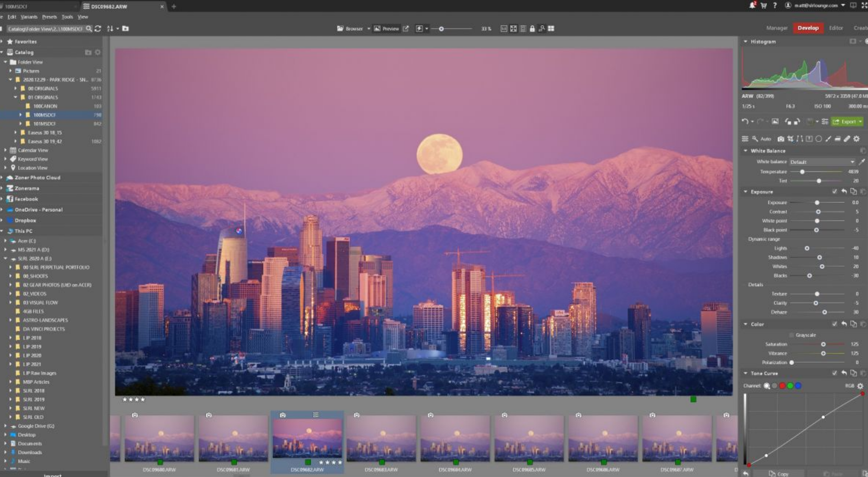
Task: Click the notifications bell icon
Action: [752, 6]
